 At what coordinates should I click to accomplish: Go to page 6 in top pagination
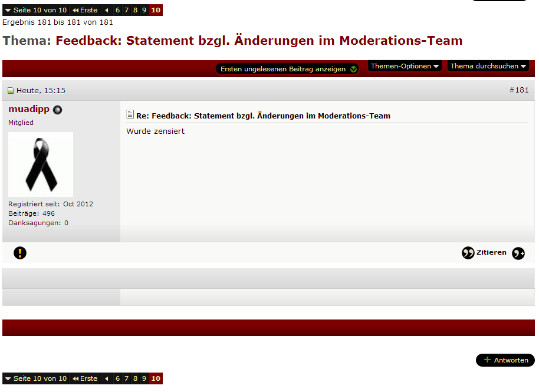click(x=117, y=10)
